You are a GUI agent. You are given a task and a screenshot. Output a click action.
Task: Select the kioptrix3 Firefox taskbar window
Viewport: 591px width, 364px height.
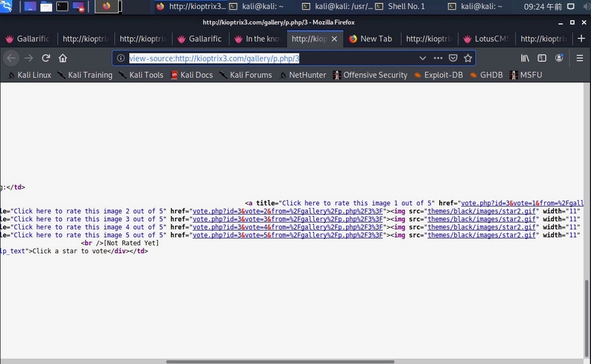(191, 6)
